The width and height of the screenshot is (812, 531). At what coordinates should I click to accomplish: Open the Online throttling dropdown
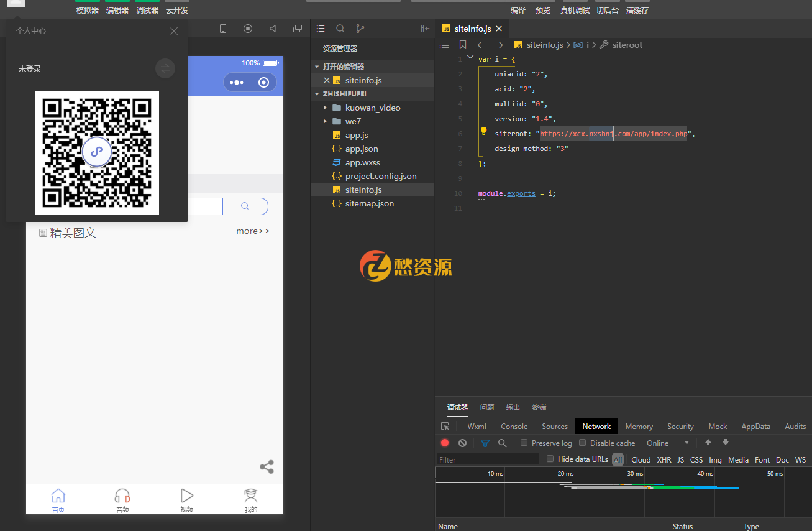point(668,443)
